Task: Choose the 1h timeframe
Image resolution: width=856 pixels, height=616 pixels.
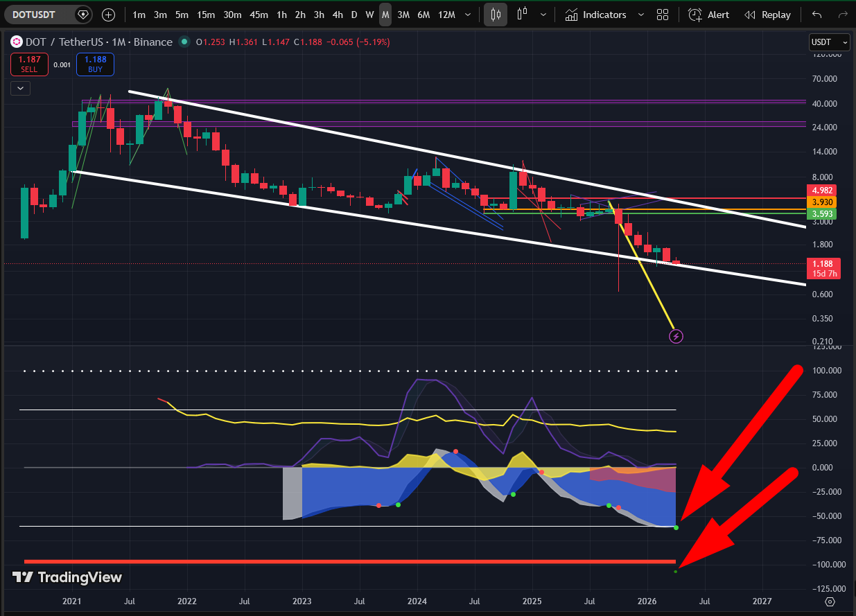Action: (x=281, y=15)
